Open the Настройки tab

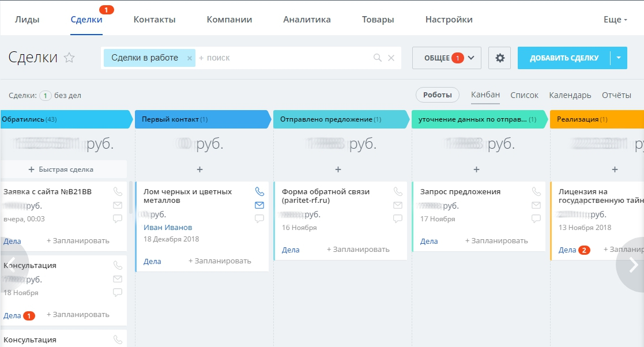point(449,19)
